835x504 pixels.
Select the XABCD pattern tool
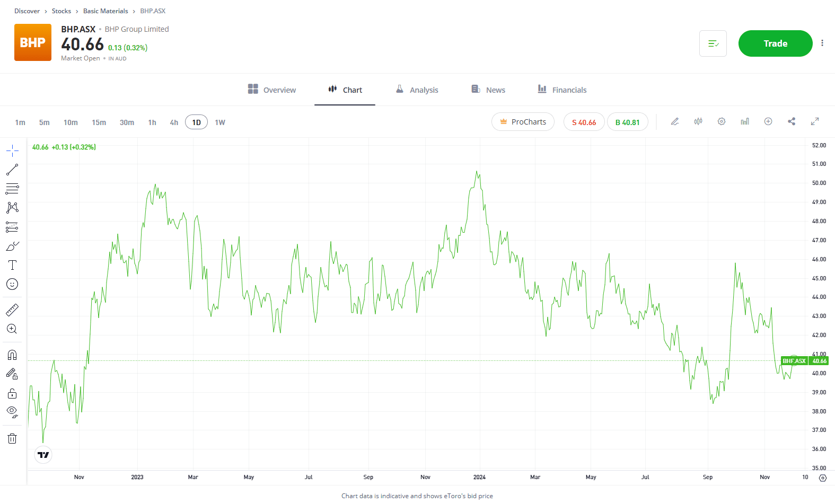pos(12,208)
